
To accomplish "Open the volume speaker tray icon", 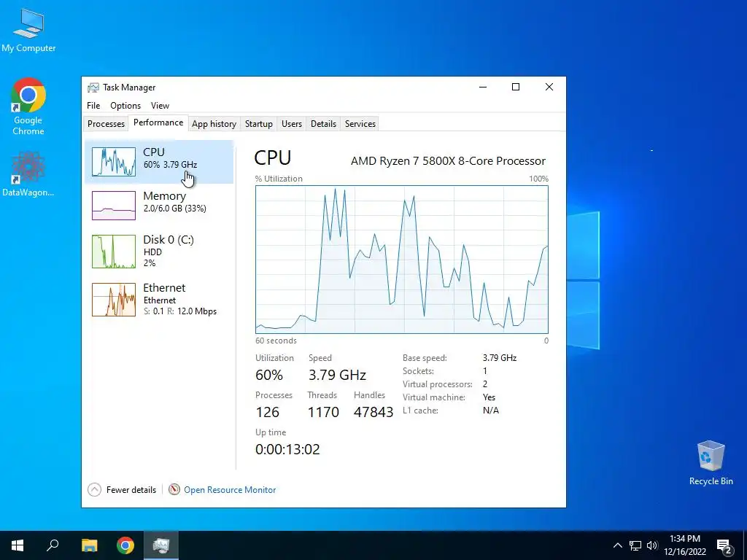I will 652,545.
